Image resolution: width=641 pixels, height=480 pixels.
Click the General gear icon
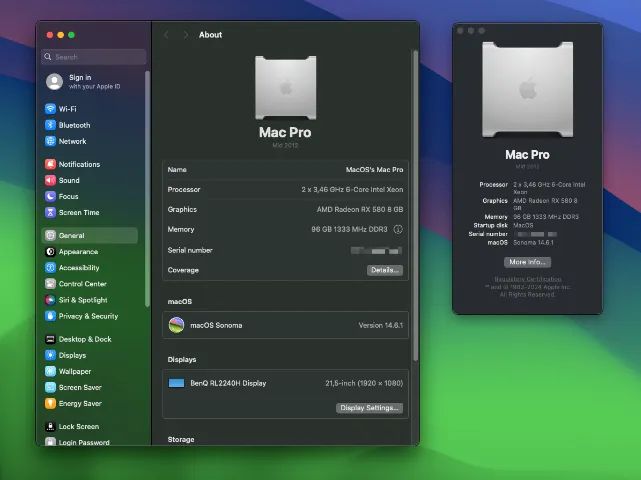tap(50, 236)
